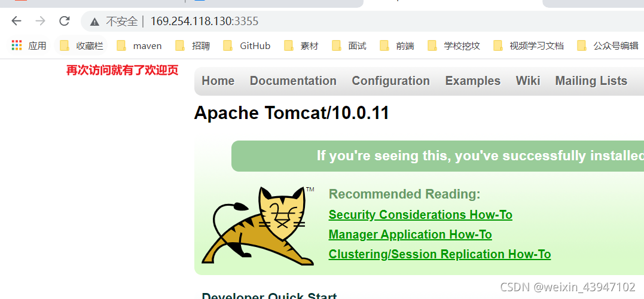Viewport: 644px width, 299px height.
Task: Open the 前端 bookmark folder
Action: [397, 45]
